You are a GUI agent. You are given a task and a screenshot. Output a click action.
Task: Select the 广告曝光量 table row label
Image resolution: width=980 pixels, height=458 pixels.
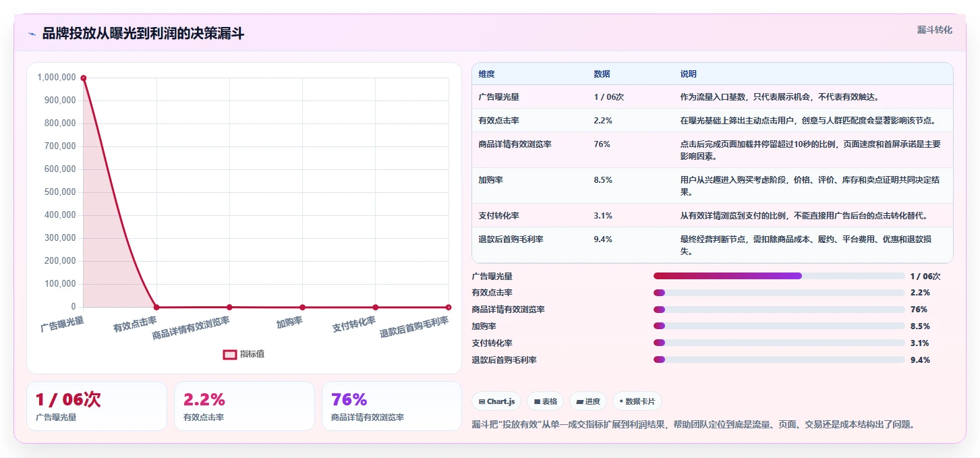(498, 97)
